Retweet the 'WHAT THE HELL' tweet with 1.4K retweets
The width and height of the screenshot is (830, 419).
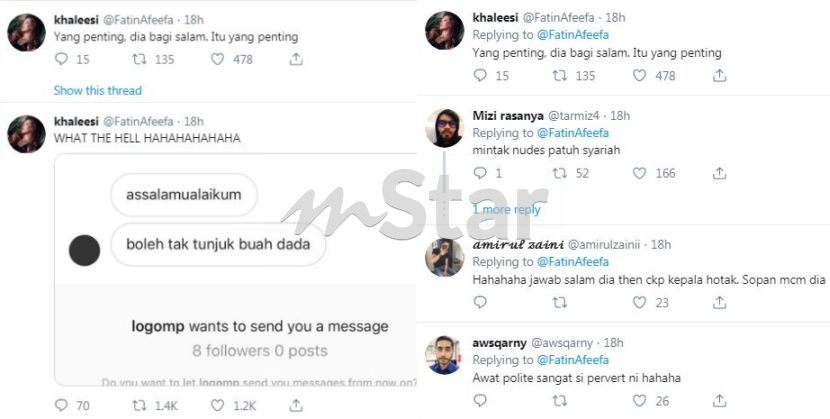coord(139,406)
